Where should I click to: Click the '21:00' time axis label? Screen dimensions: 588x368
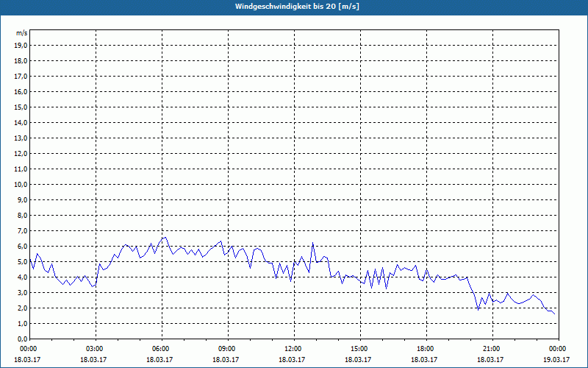coord(492,349)
